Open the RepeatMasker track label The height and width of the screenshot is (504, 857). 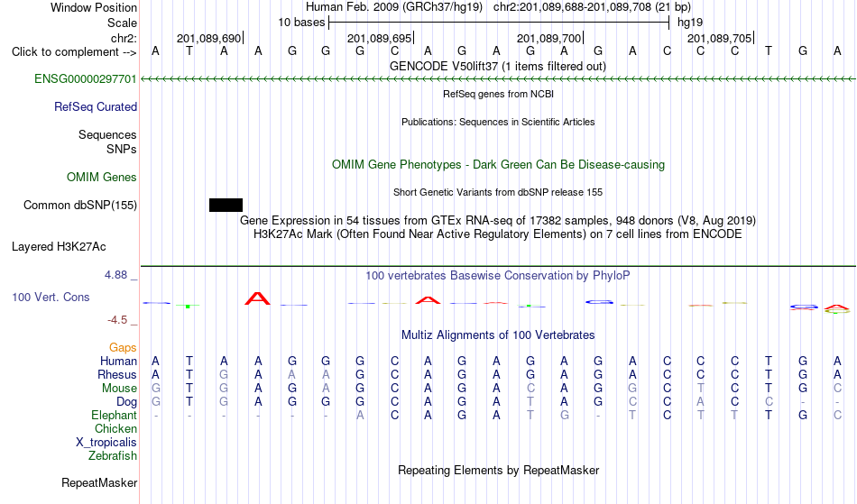[99, 482]
